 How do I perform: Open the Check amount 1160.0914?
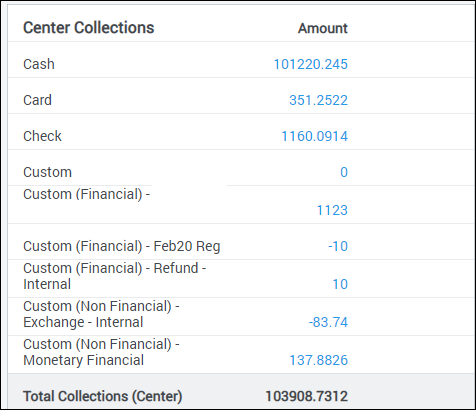point(315,136)
